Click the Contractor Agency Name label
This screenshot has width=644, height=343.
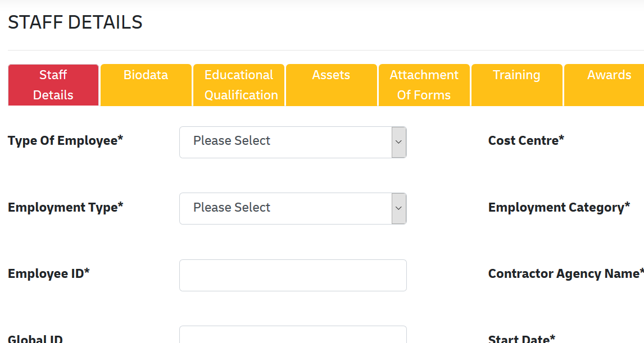pos(565,273)
